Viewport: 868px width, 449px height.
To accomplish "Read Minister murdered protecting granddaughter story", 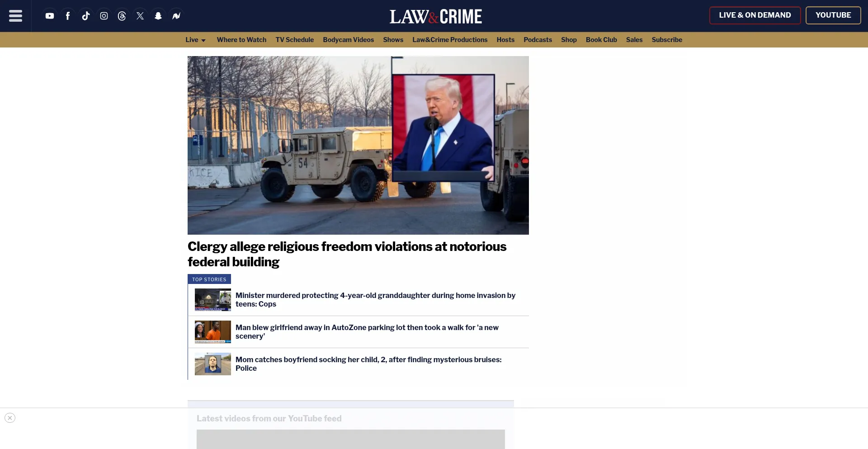I will click(375, 300).
